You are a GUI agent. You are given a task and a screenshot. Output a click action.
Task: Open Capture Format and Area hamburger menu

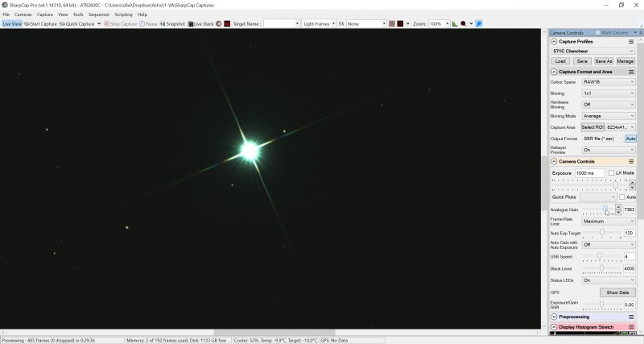[x=631, y=72]
